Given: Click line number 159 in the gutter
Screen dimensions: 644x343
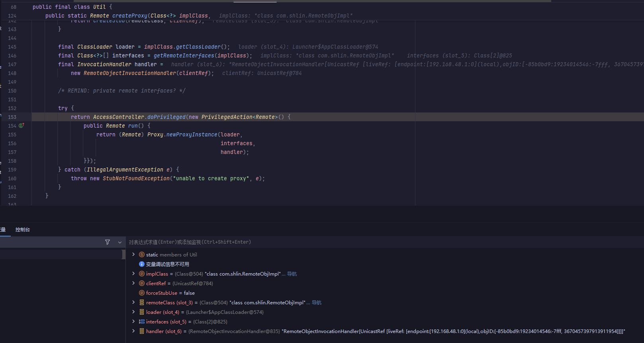Looking at the screenshot, I should pyautogui.click(x=12, y=170).
